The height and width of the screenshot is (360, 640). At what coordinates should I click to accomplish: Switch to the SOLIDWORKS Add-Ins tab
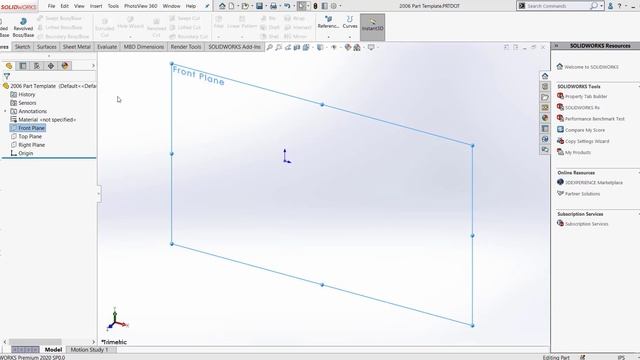pos(234,47)
